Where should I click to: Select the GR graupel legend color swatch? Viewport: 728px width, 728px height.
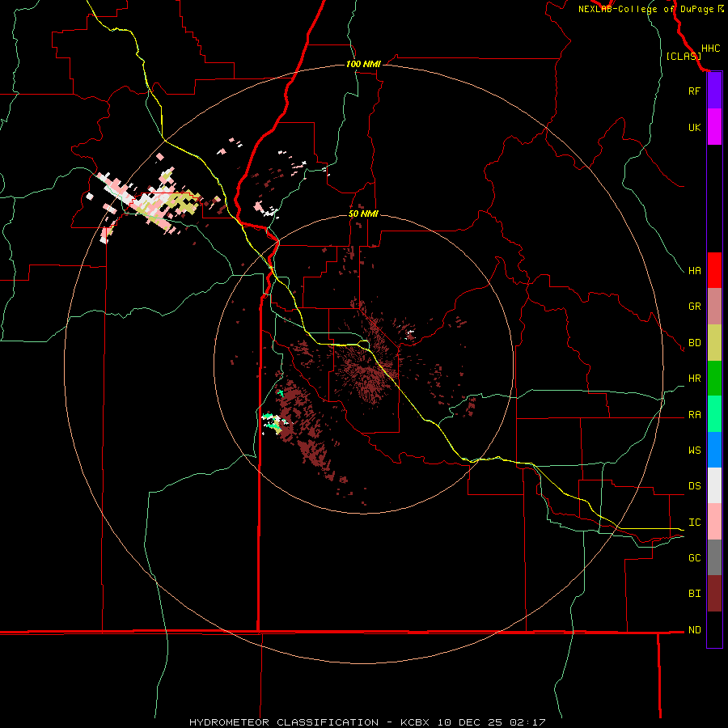click(714, 307)
